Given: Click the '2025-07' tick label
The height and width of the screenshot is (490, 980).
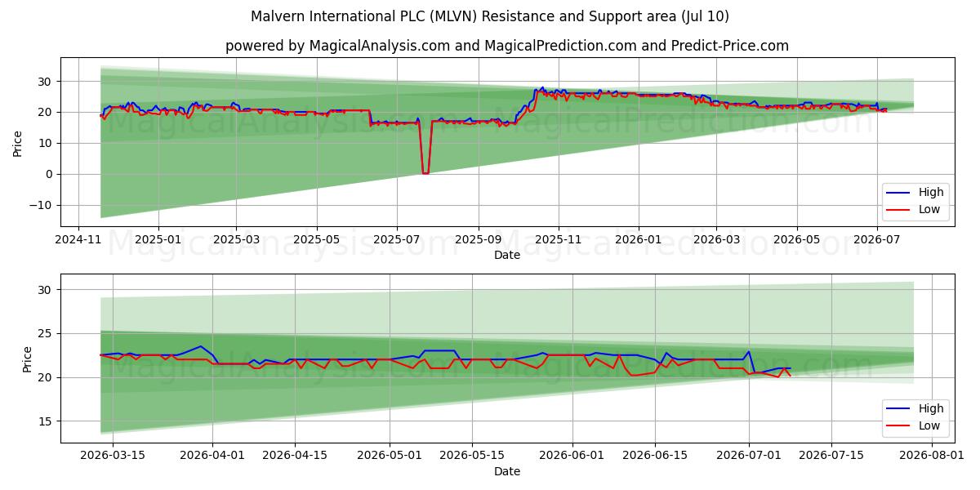Looking at the screenshot, I should [x=396, y=239].
